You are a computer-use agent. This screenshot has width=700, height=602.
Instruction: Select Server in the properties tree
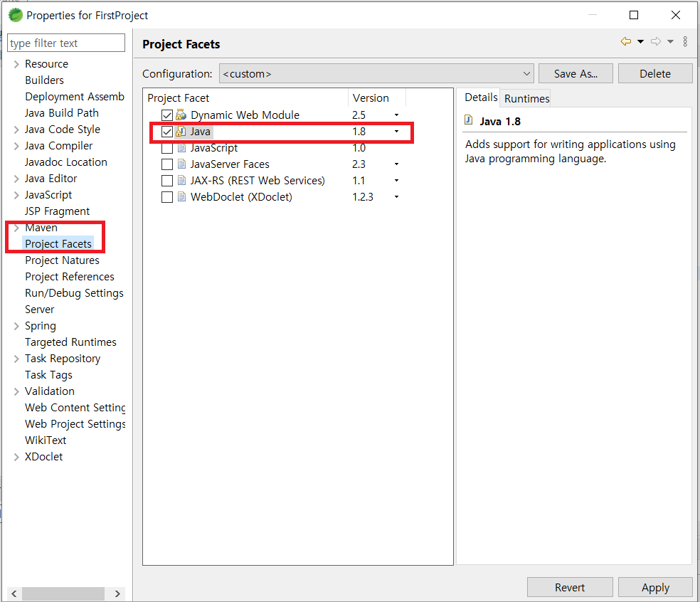pyautogui.click(x=39, y=310)
